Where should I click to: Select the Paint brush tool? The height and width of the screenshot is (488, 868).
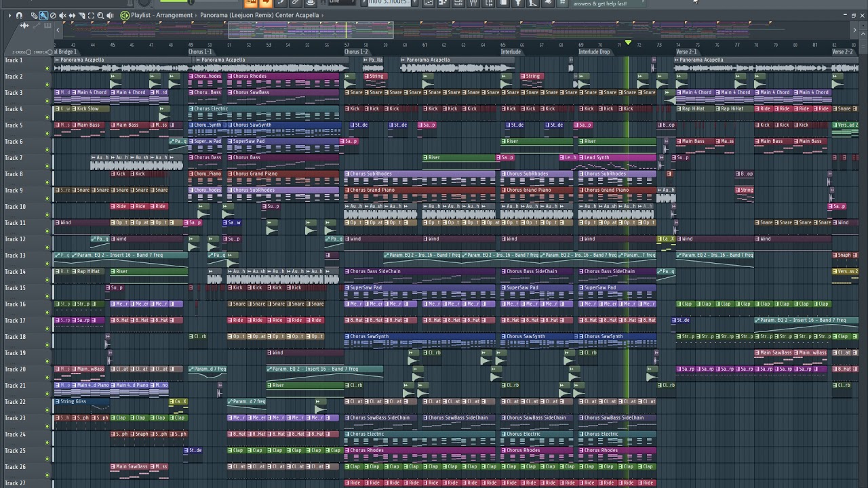pyautogui.click(x=43, y=15)
